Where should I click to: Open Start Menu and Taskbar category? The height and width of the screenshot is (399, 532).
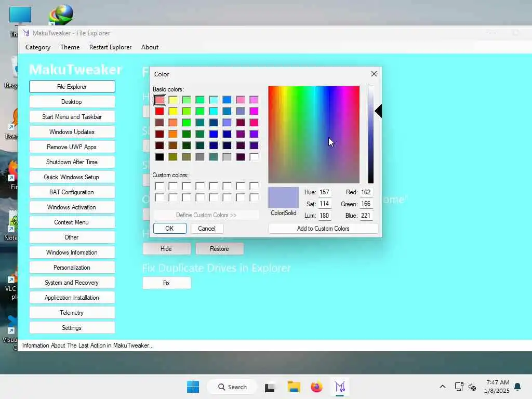[72, 117]
